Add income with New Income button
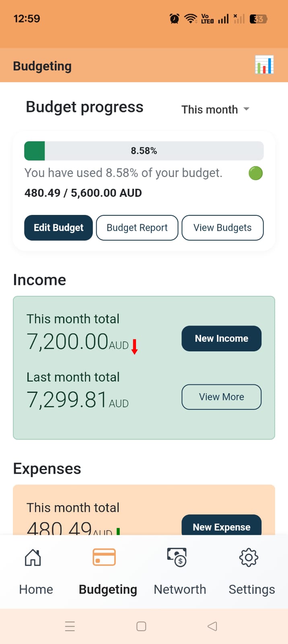This screenshot has height=644, width=288. [221, 339]
